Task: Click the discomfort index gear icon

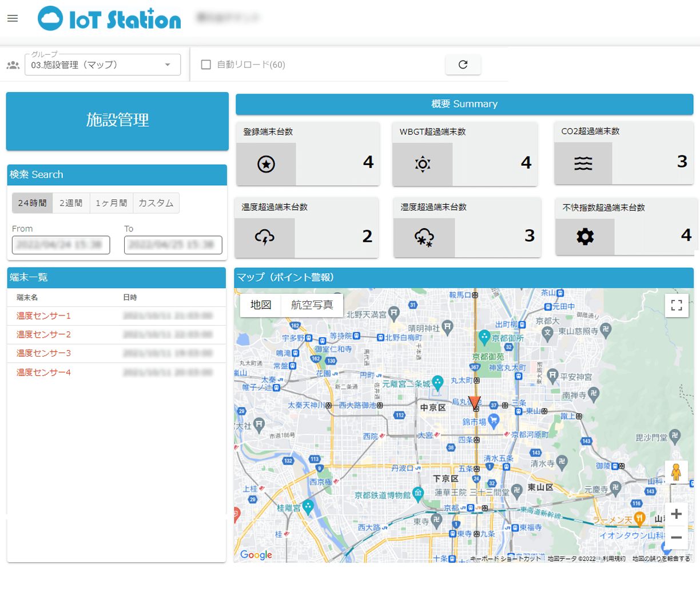Action: [585, 237]
